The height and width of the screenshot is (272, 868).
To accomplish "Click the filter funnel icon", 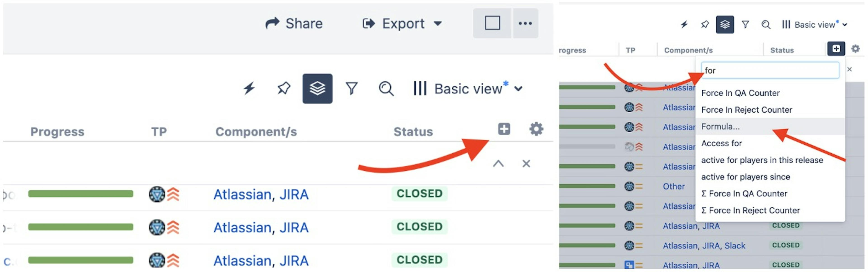I will tap(353, 89).
